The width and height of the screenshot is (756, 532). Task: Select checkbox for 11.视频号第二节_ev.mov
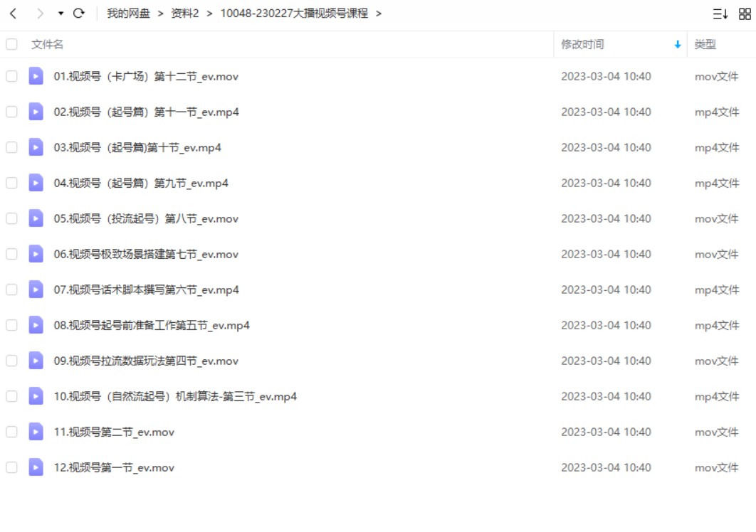[x=11, y=432]
